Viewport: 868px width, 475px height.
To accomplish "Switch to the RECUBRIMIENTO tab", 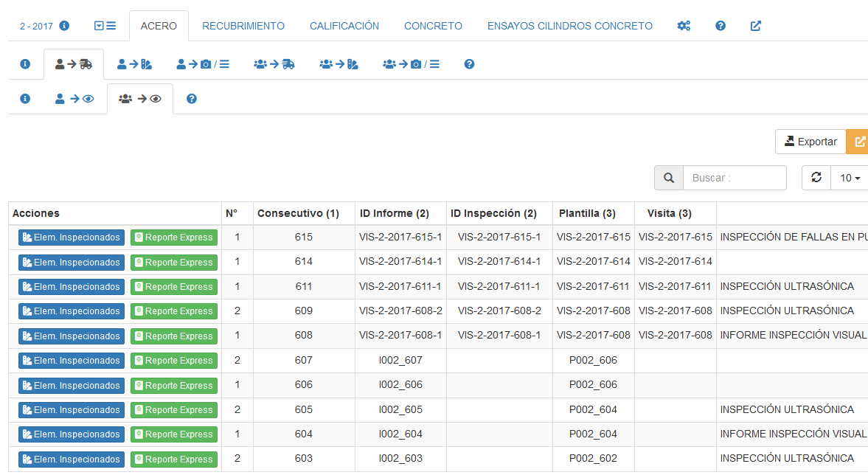I will 243,26.
